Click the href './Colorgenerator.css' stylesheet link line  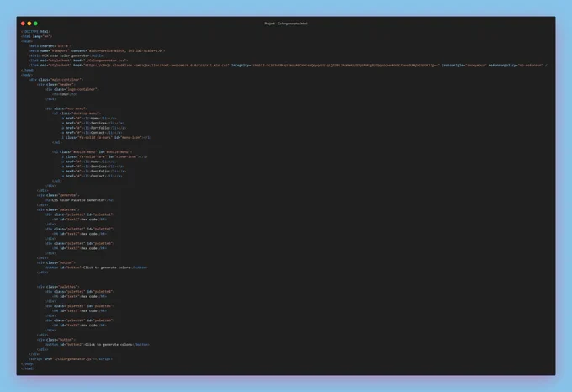[78, 61]
